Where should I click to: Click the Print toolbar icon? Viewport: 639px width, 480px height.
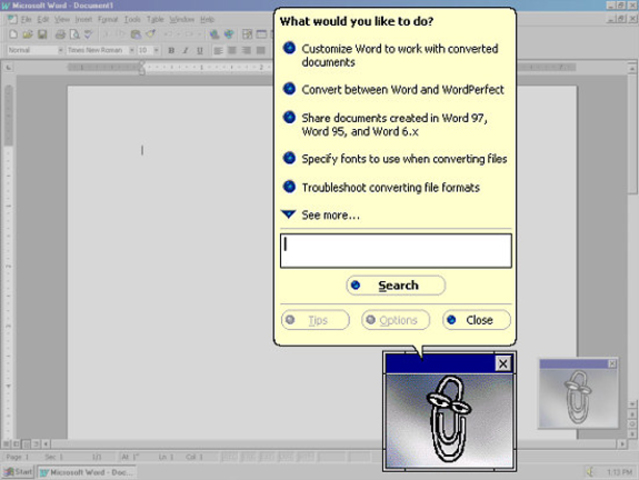pos(60,35)
